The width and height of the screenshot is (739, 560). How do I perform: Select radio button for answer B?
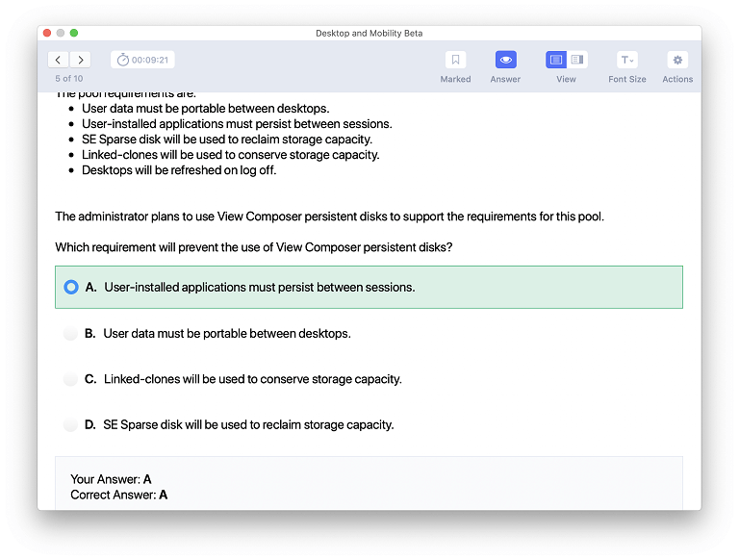coord(70,333)
